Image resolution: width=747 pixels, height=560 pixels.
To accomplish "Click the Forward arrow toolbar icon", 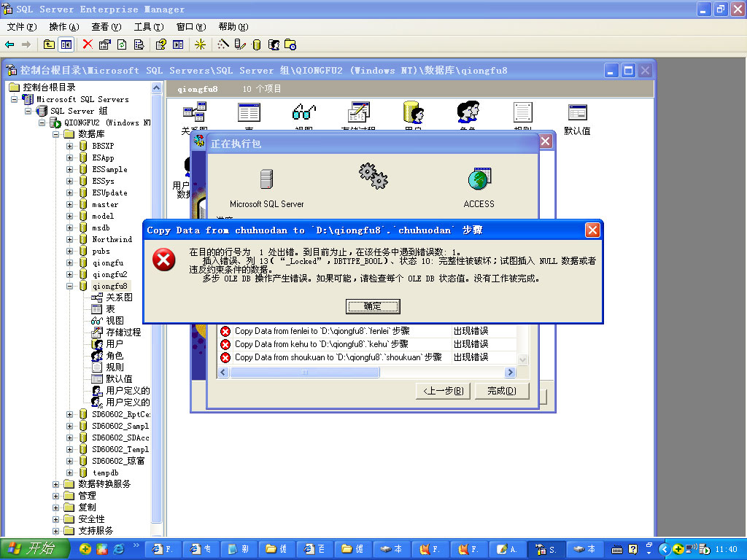I will [26, 44].
